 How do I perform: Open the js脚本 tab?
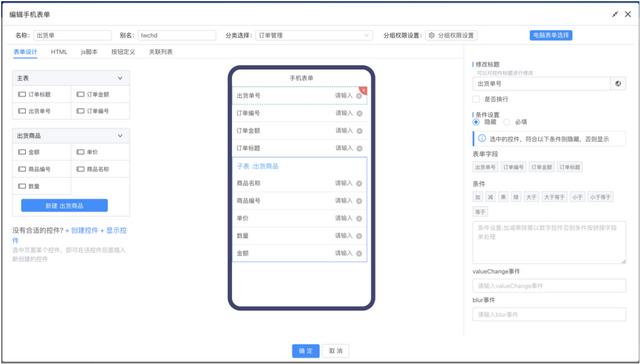pyautogui.click(x=89, y=52)
